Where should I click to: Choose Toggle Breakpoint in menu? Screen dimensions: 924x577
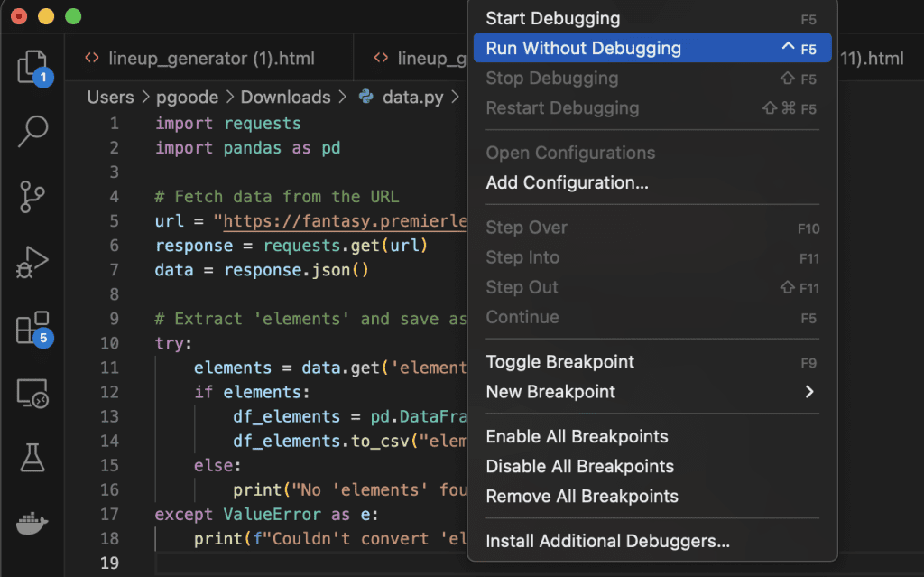pos(651,362)
